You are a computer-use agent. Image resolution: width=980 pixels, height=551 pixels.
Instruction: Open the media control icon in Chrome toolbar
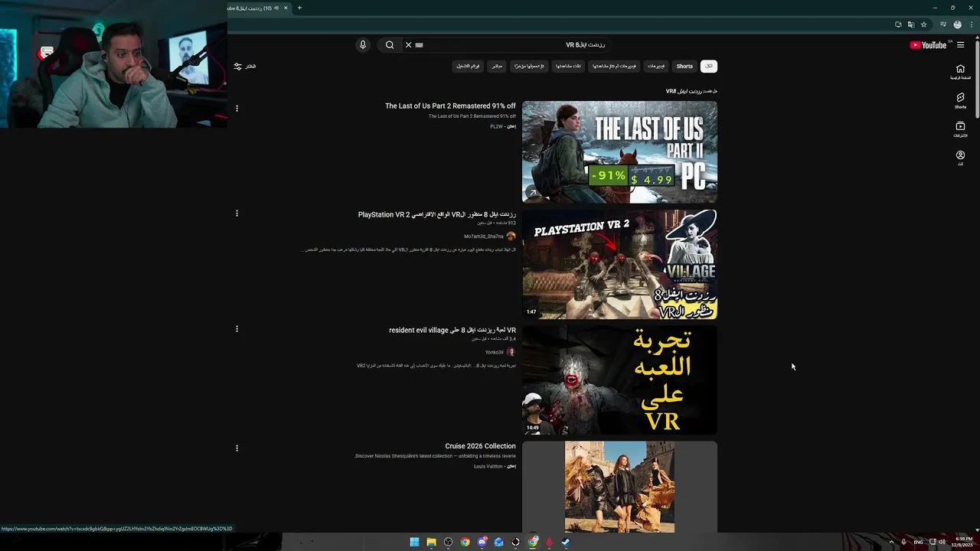[x=943, y=24]
